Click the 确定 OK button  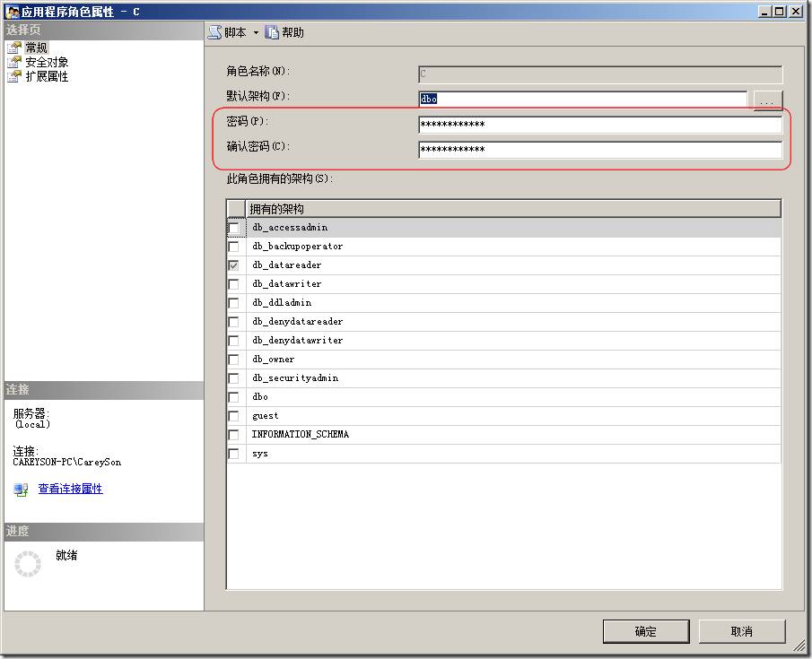(x=646, y=631)
